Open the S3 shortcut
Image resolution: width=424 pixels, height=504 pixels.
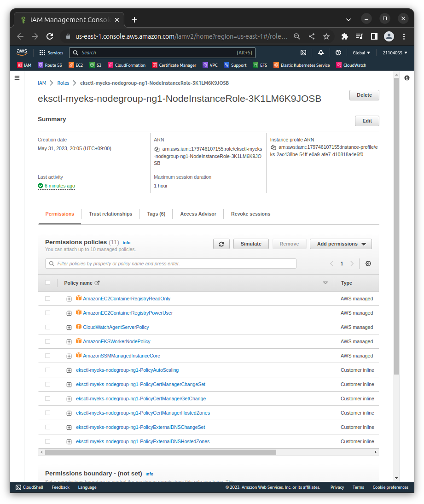tap(95, 65)
